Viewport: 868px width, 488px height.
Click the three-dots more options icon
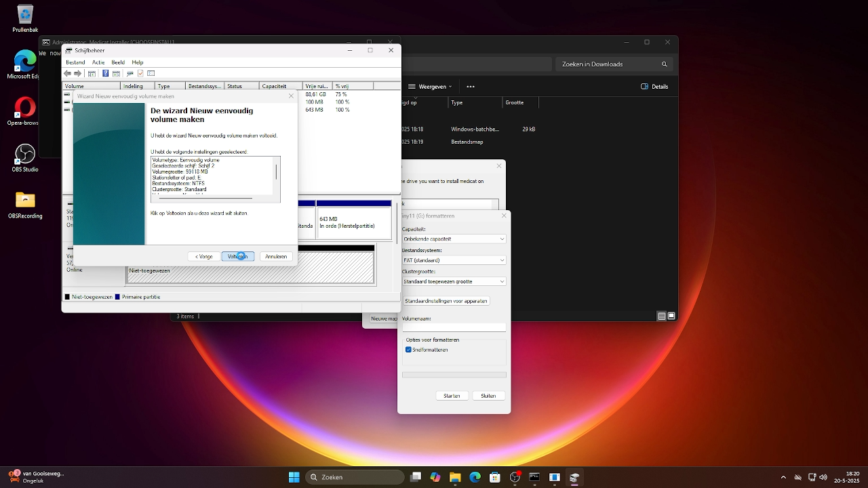coord(471,87)
